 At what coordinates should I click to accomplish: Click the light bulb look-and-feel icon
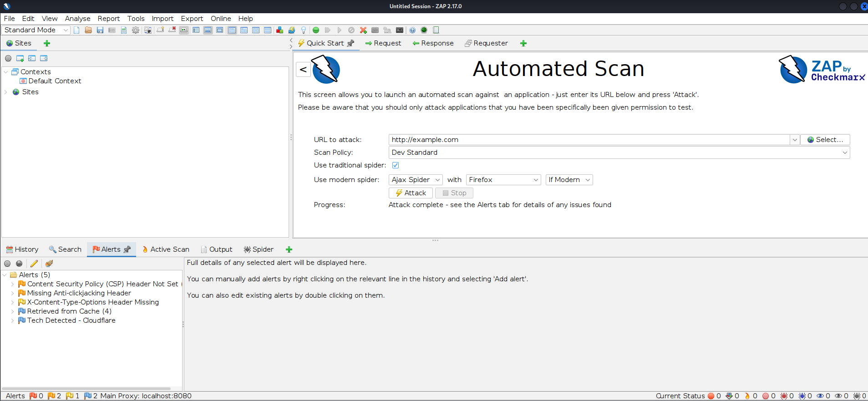[x=303, y=30]
